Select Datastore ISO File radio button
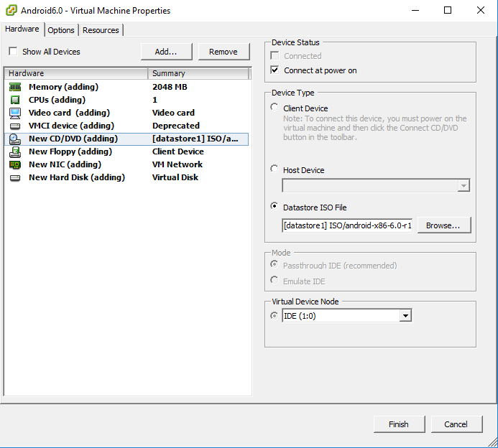 click(x=274, y=206)
